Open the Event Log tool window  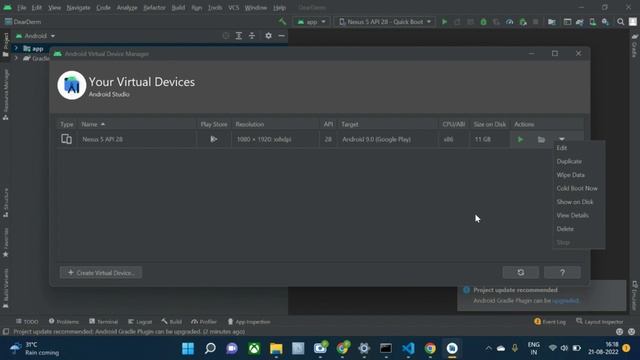(x=550, y=322)
